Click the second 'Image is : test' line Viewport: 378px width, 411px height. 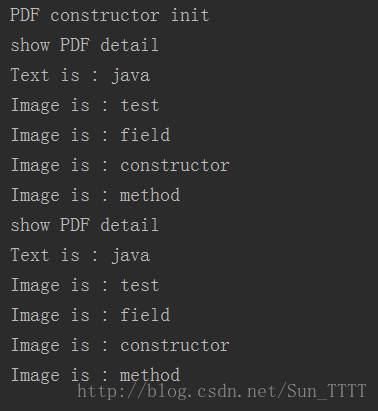pyautogui.click(x=85, y=286)
